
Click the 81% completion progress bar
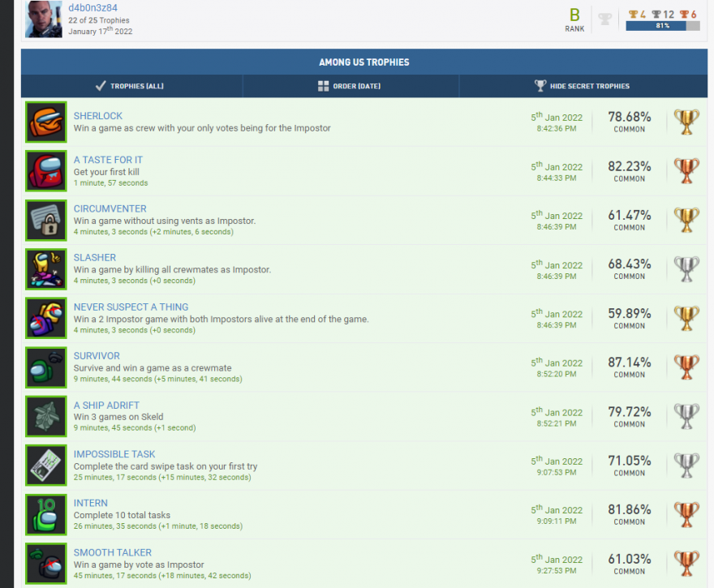coord(662,26)
